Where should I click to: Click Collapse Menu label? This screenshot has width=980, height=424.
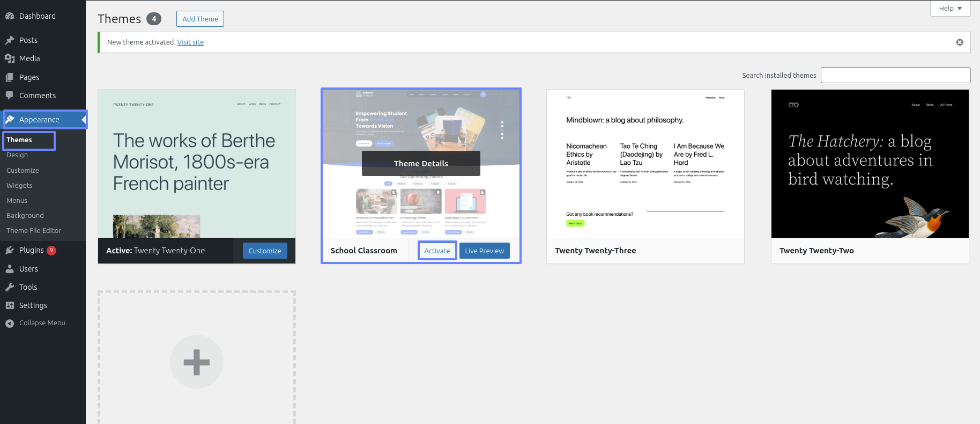point(42,323)
